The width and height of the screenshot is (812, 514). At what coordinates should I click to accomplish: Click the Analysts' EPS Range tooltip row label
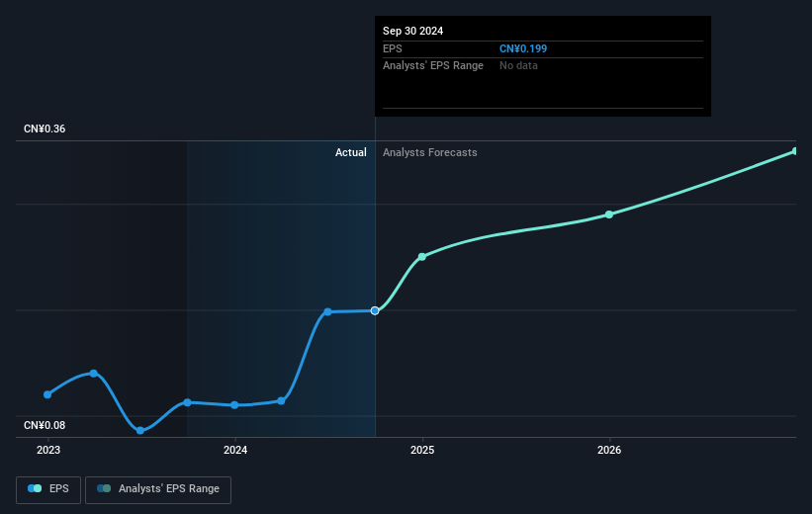[433, 66]
